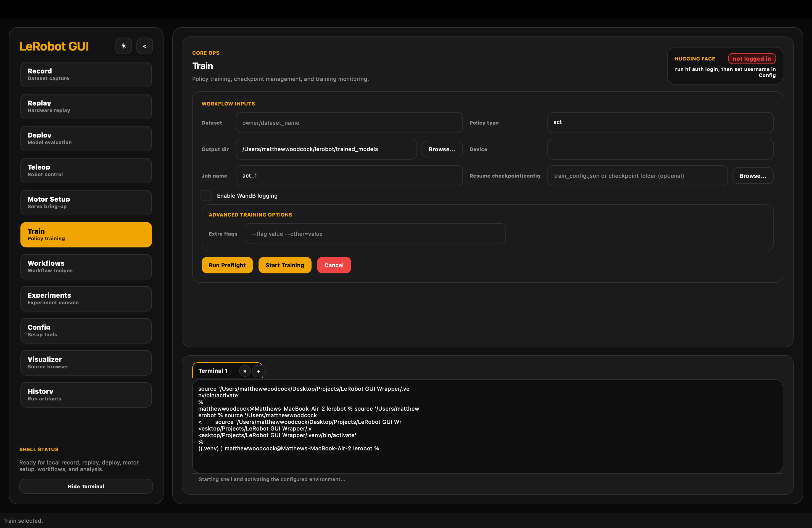The image size is (812, 528).
Task: Click the Run Preflight button
Action: click(227, 265)
